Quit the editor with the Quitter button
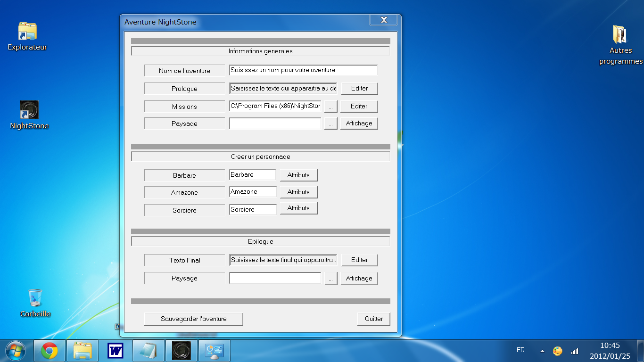The width and height of the screenshot is (644, 362). pos(374,319)
